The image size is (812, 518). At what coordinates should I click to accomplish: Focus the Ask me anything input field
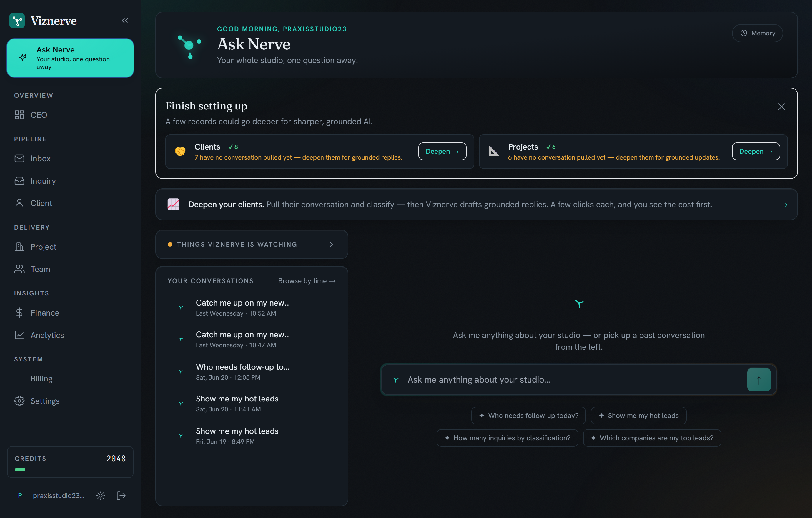pyautogui.click(x=573, y=380)
